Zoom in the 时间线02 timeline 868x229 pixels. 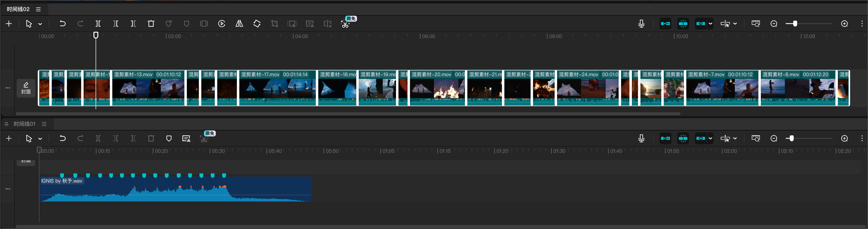tap(844, 24)
